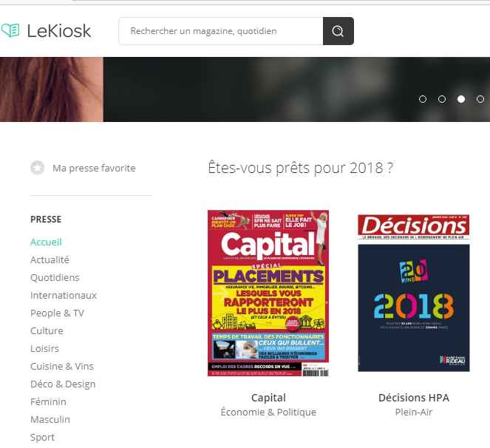Go to Accueil in the Presse menu
Image resolution: width=490 pixels, height=448 pixels.
[x=46, y=242]
